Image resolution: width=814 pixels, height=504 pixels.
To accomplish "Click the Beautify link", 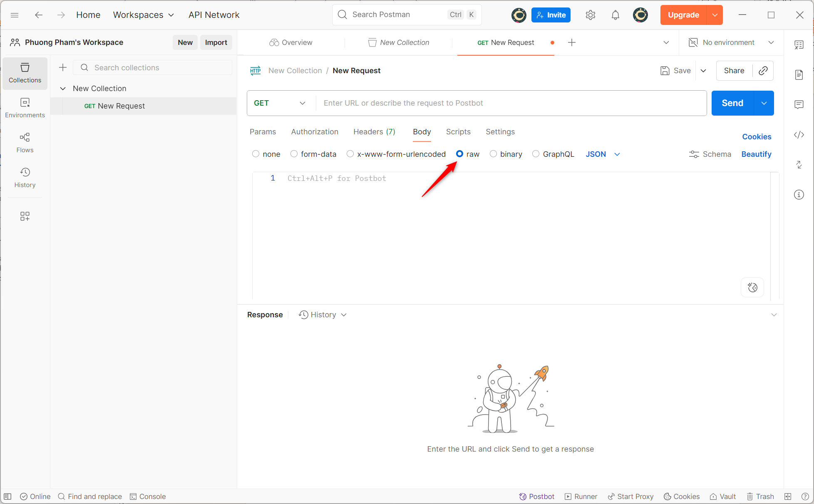I will click(756, 154).
